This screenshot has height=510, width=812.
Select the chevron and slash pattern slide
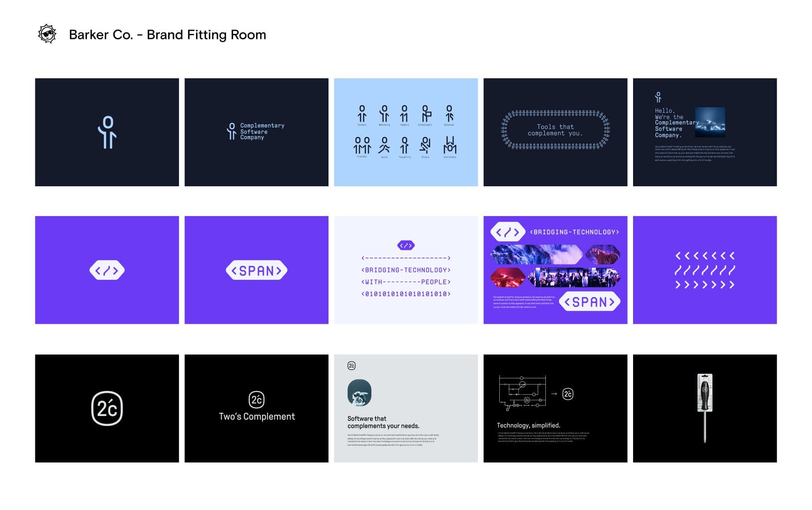tap(704, 270)
